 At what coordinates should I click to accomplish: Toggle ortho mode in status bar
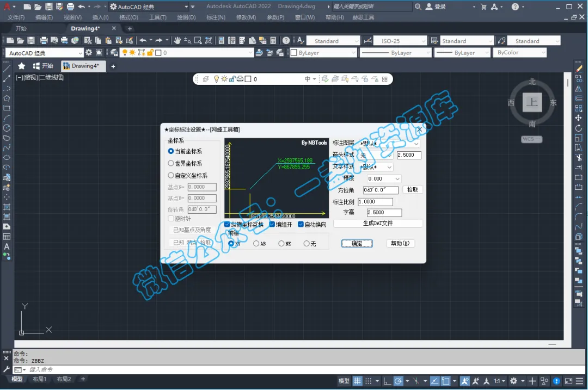387,381
